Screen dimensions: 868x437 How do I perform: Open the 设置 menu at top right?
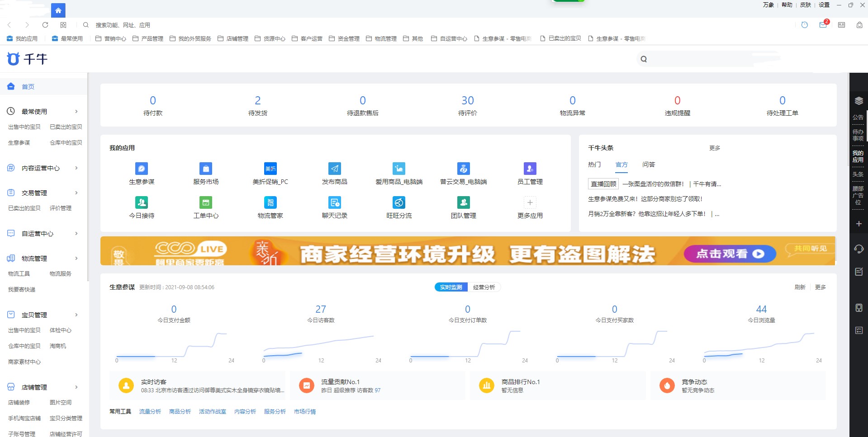click(x=823, y=5)
